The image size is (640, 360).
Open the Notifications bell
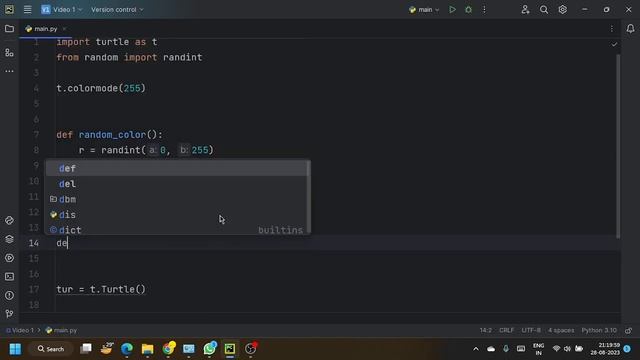pyautogui.click(x=631, y=29)
